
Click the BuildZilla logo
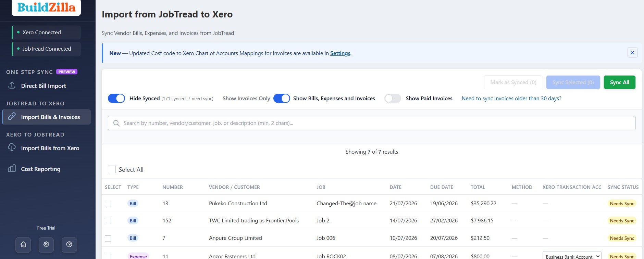click(x=46, y=7)
